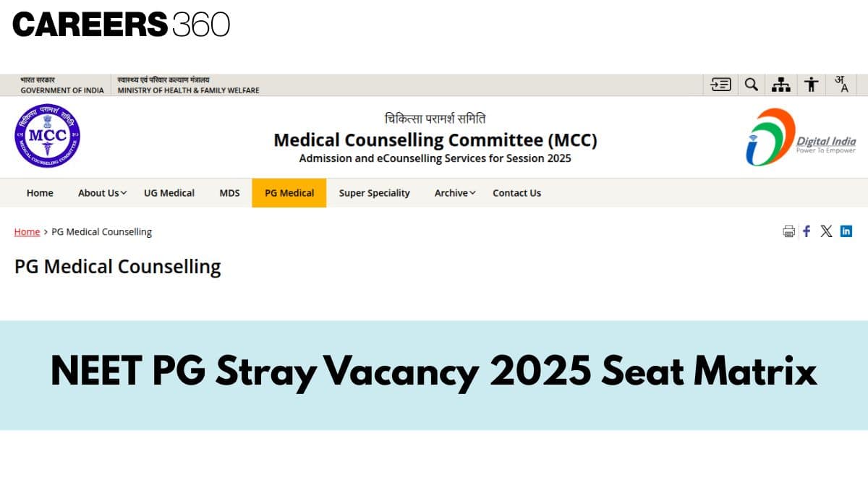Expand the About Us dropdown menu

102,193
